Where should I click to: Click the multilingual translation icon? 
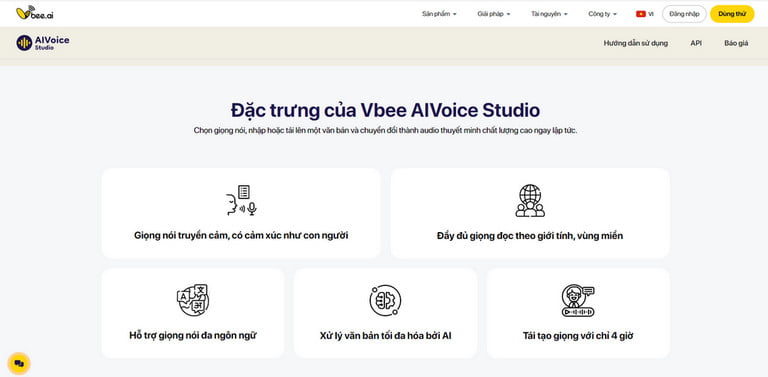pyautogui.click(x=192, y=300)
